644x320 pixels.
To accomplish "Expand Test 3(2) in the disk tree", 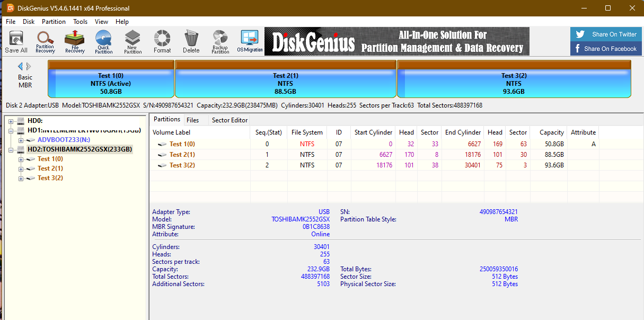I will [x=21, y=178].
